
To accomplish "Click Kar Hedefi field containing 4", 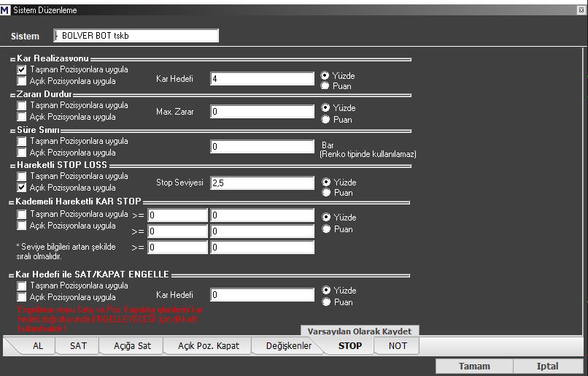I will 262,79.
